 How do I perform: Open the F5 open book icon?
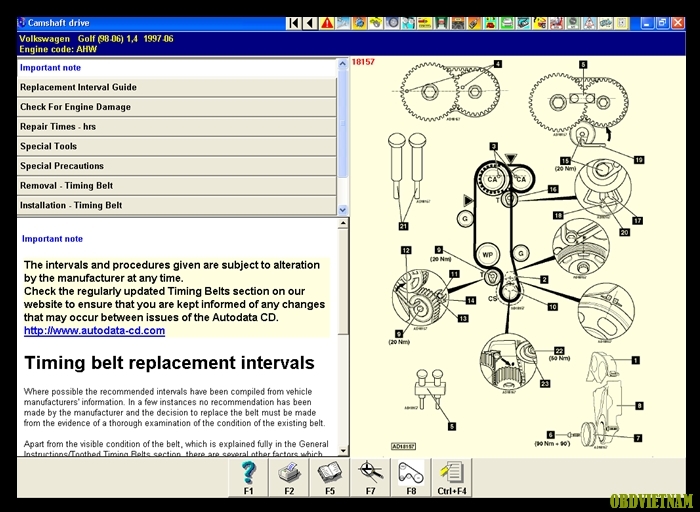point(329,477)
